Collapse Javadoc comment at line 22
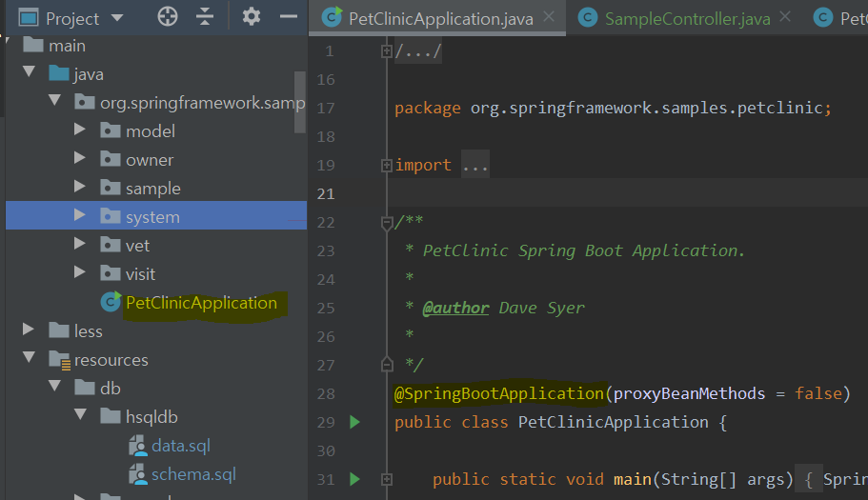Image resolution: width=868 pixels, height=500 pixels. (387, 223)
